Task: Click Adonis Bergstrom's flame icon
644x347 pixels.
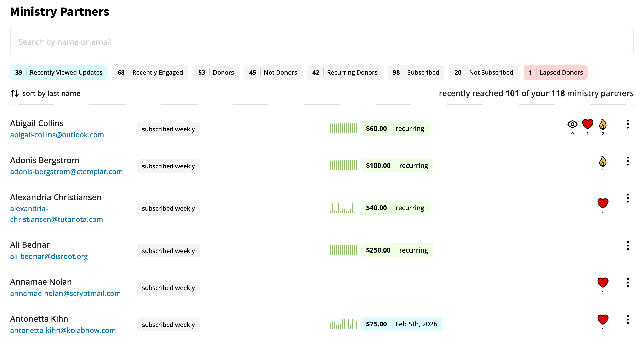Action: [603, 161]
